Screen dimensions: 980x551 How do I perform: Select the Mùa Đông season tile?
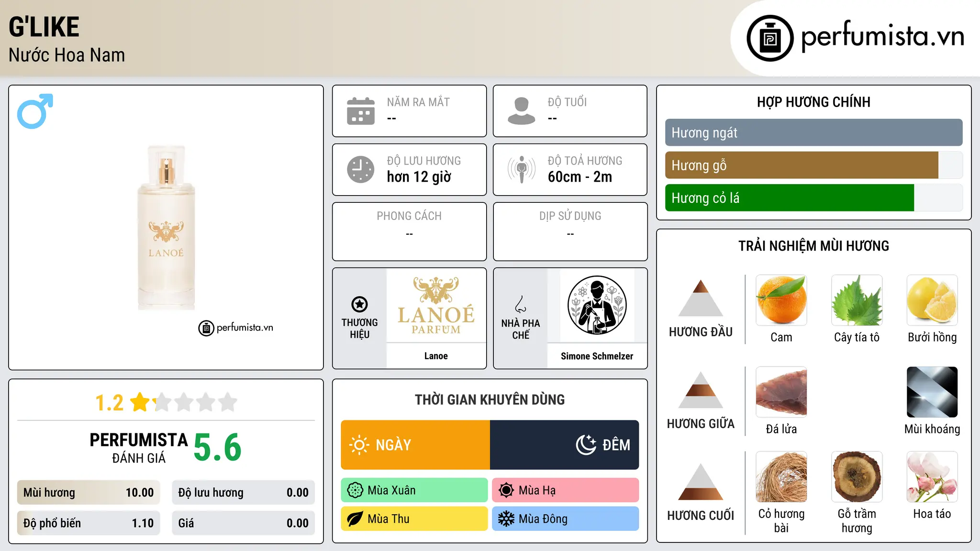(x=566, y=519)
